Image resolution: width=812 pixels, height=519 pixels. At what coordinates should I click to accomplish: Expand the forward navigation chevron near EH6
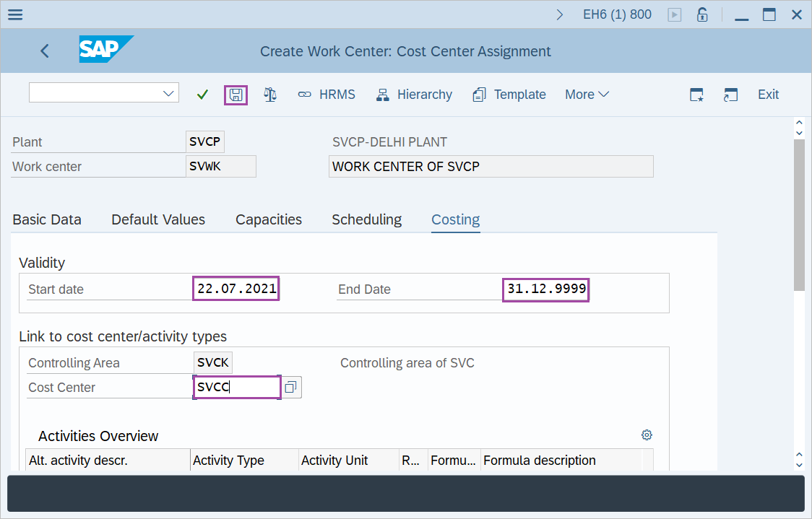coord(561,13)
